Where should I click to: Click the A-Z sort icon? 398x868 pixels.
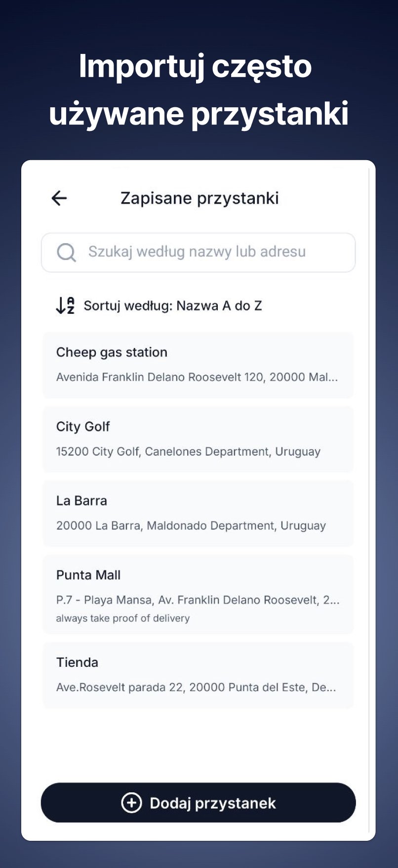coord(65,305)
